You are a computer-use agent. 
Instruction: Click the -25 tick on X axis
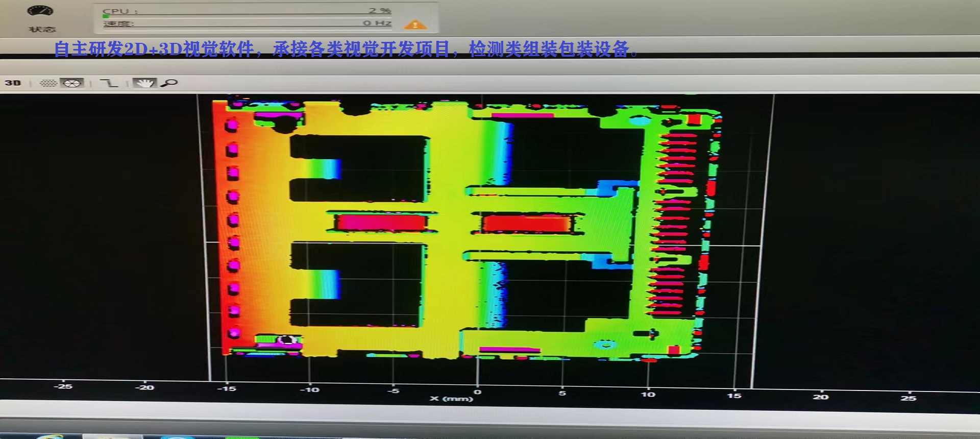[x=63, y=386]
